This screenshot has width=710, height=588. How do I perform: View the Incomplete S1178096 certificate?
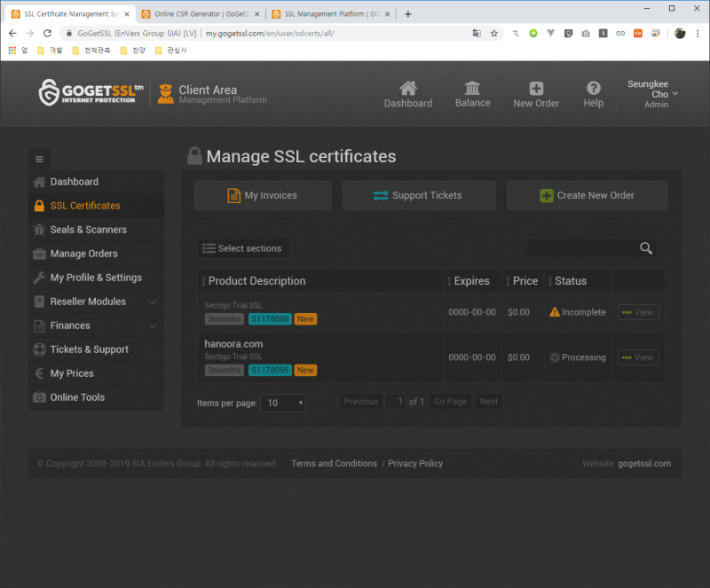pos(638,312)
